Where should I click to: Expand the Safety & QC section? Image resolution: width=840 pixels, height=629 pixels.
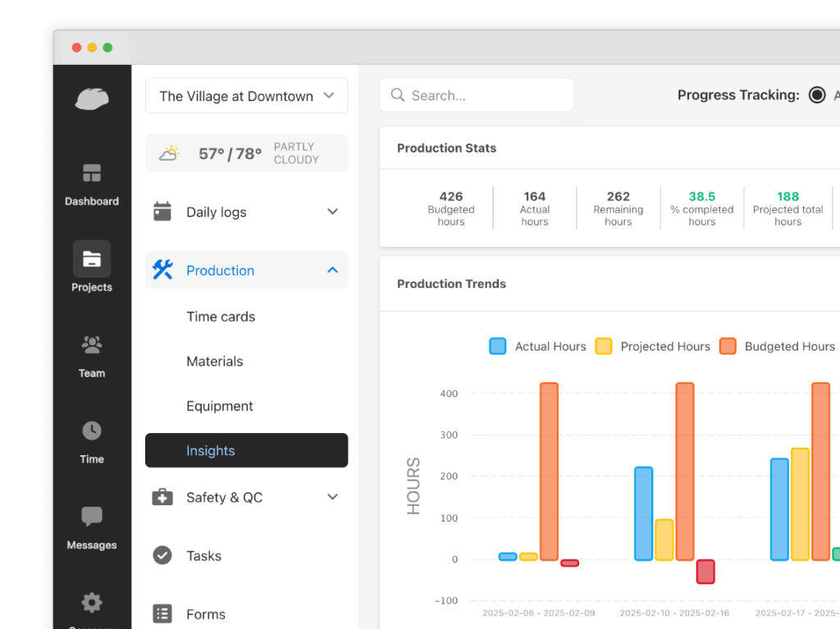pos(332,497)
